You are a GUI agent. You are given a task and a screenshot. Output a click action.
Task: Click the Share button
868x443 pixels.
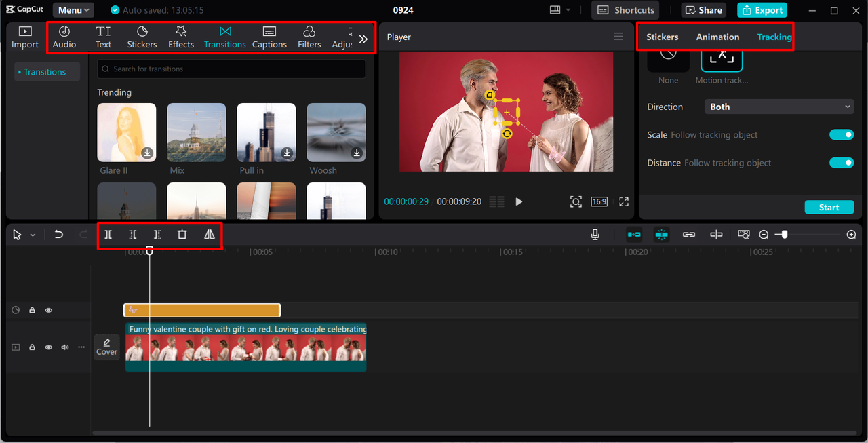[x=703, y=10]
